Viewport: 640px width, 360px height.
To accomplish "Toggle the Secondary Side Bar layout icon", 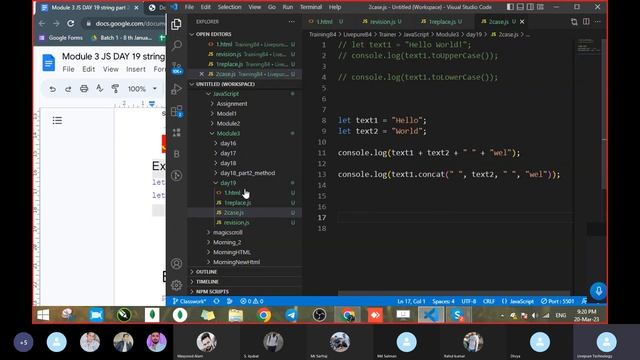I will pos(530,7).
